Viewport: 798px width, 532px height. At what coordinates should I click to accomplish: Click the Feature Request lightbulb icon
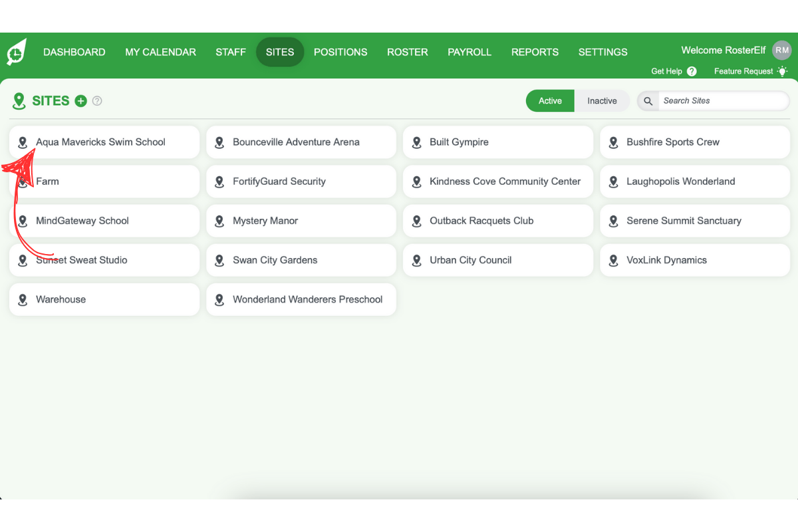click(x=782, y=71)
